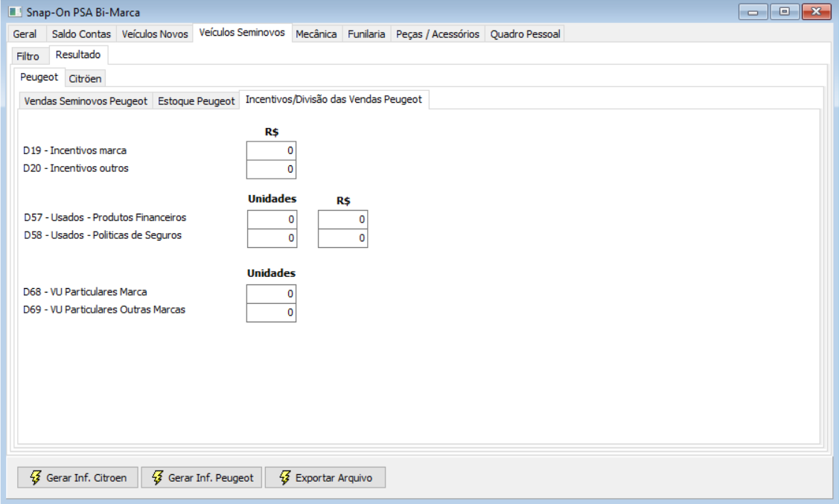This screenshot has width=839, height=504.
Task: Open the Veículos Novos tab
Action: (155, 34)
